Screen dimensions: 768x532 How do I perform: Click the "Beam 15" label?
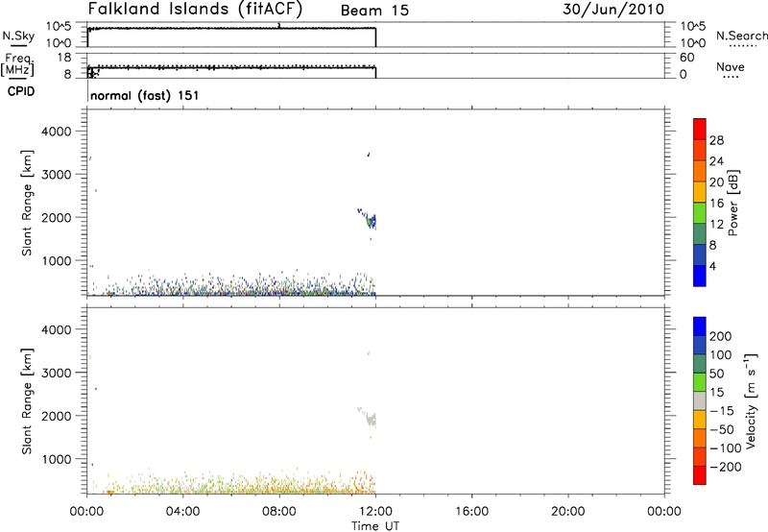[374, 11]
